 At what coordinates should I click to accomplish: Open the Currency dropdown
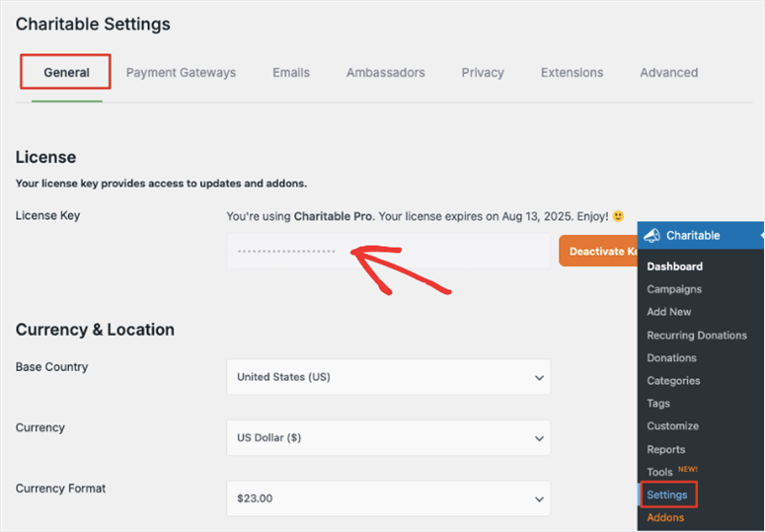tap(388, 438)
